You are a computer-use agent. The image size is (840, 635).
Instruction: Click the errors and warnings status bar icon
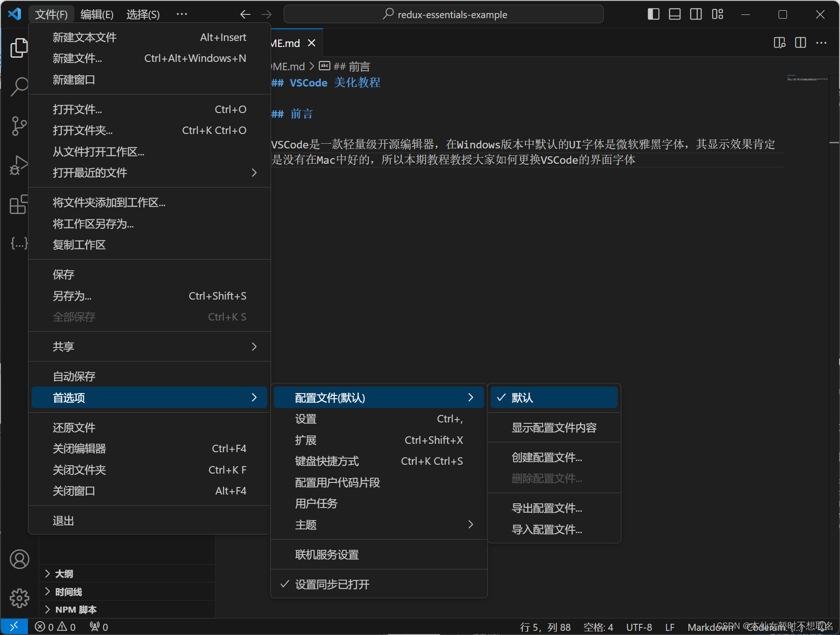(x=54, y=626)
